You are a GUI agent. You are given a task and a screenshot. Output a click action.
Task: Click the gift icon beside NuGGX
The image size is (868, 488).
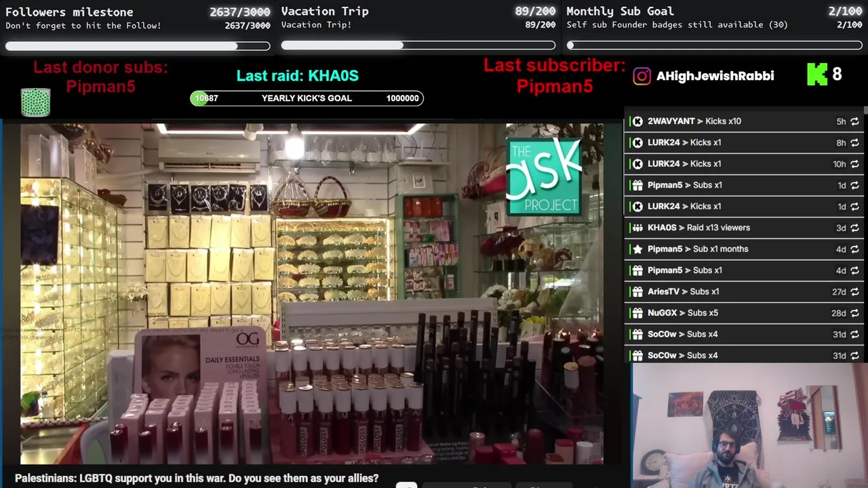pyautogui.click(x=637, y=313)
